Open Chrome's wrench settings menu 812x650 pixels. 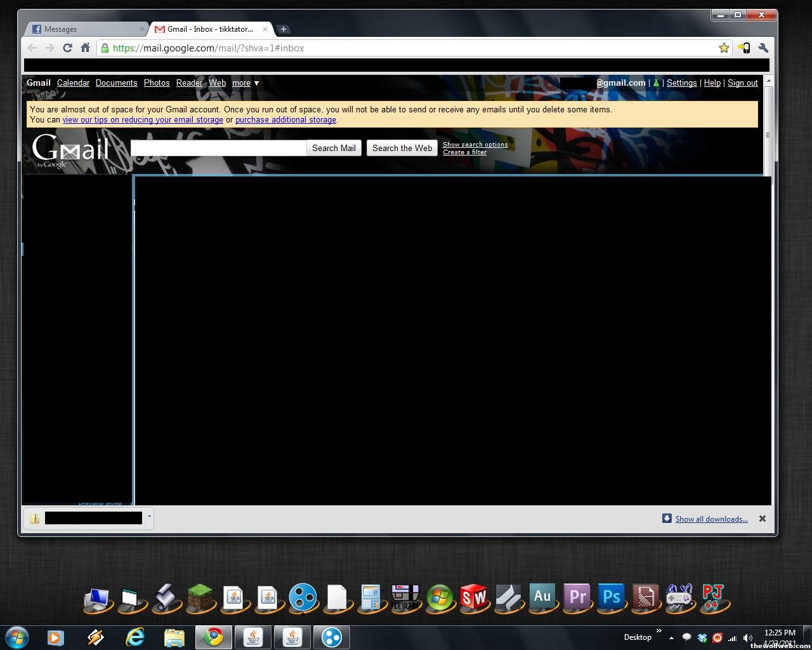763,48
